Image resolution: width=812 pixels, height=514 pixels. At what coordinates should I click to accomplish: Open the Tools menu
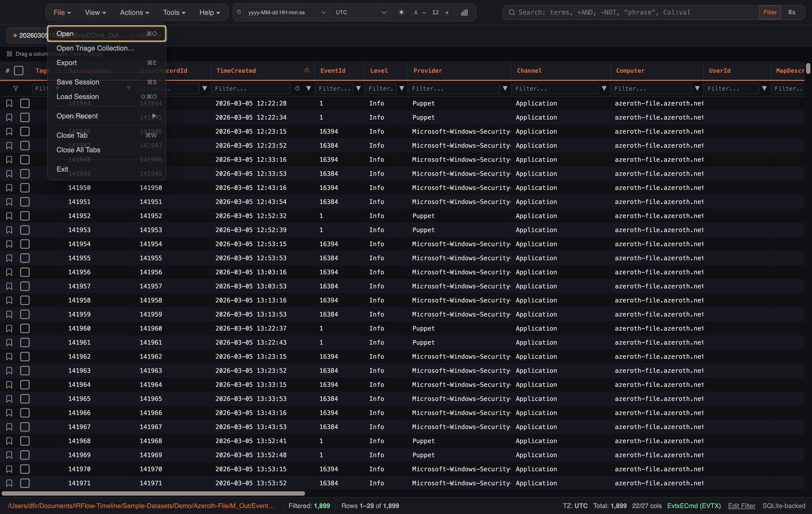coord(174,12)
